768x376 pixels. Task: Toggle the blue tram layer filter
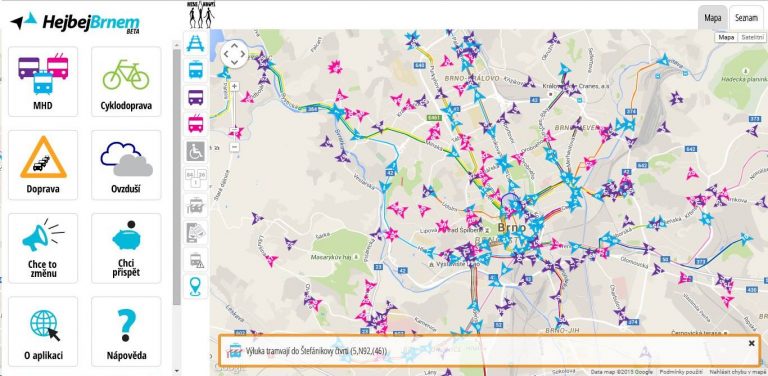[195, 70]
